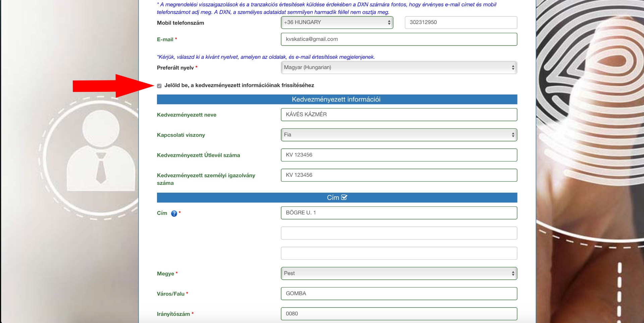Click the empty second address line field
Viewport: 644px width, 323px height.
[x=398, y=233]
